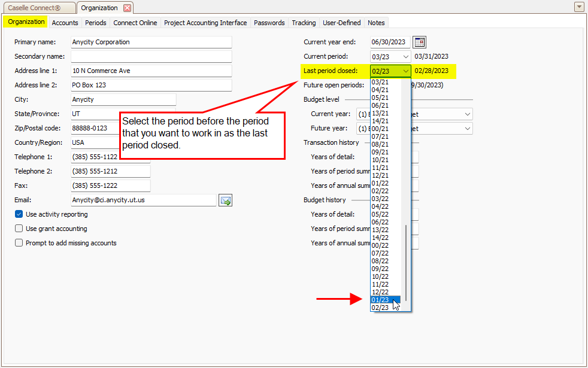Check Prompt to add missing accounts
The height and width of the screenshot is (368, 588).
pyautogui.click(x=19, y=243)
